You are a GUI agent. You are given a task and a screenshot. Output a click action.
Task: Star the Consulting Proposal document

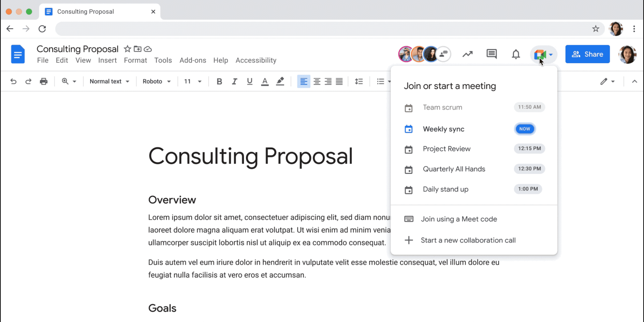click(x=127, y=49)
